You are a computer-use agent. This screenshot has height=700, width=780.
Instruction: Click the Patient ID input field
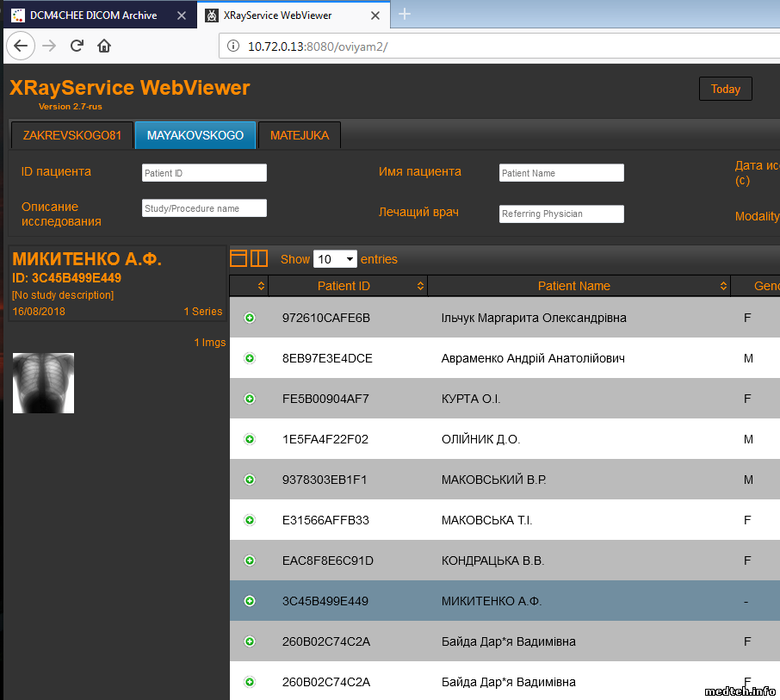(x=204, y=173)
